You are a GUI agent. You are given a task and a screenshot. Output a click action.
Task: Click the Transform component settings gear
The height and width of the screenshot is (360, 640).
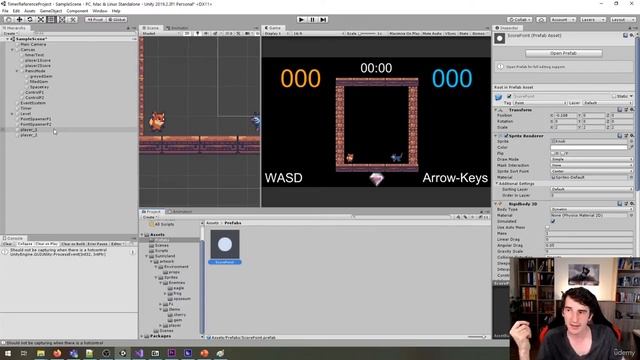point(631,110)
